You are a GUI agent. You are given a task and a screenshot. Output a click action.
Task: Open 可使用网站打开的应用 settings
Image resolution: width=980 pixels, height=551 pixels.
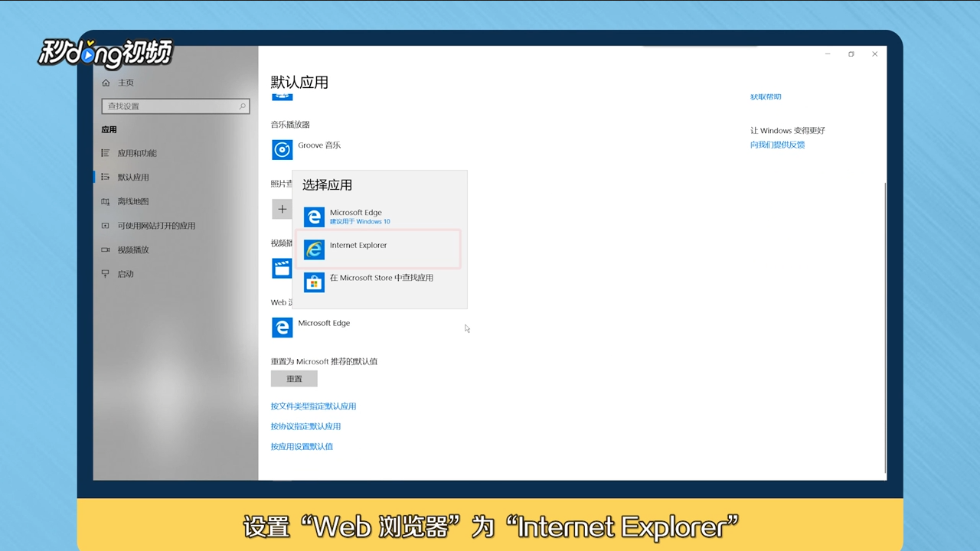156,226
